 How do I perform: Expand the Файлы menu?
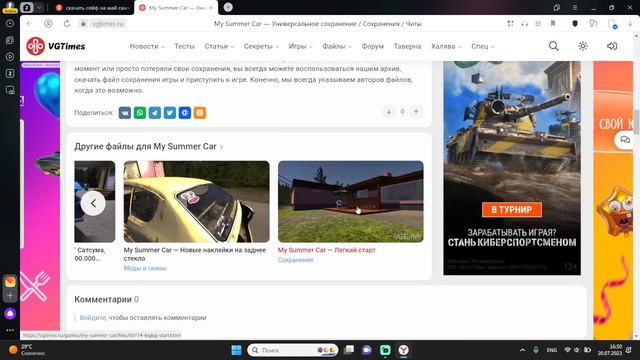pyautogui.click(x=337, y=47)
